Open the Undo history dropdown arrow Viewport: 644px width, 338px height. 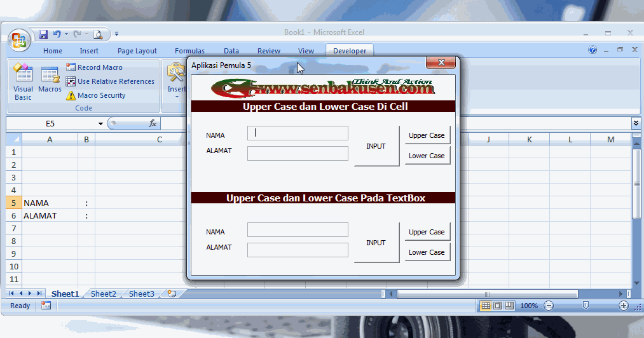pyautogui.click(x=66, y=34)
